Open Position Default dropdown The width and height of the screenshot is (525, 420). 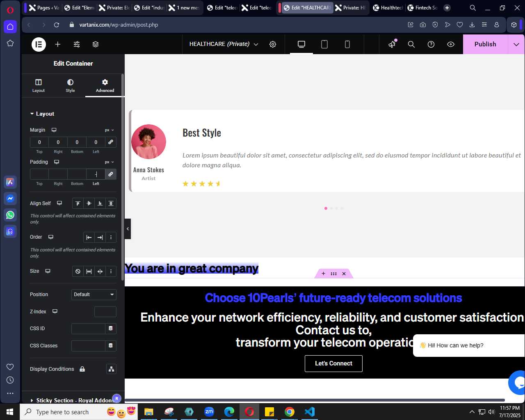tap(94, 294)
